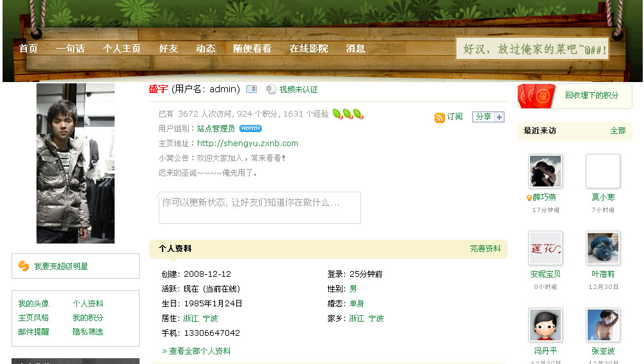Screen dimensions: 644x364
Task: Click into the status update text box
Action: pos(259,208)
